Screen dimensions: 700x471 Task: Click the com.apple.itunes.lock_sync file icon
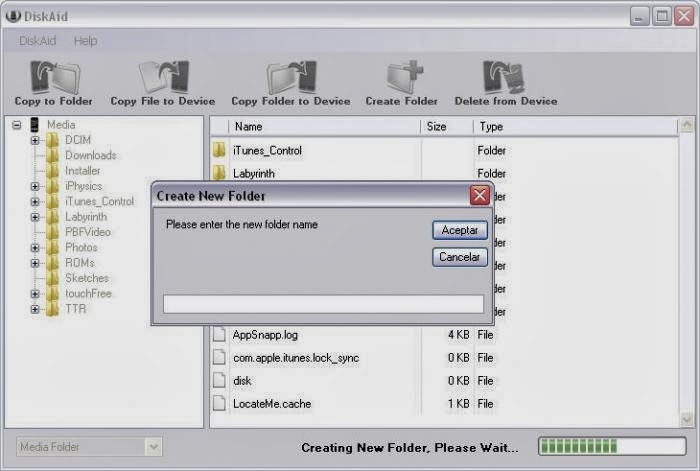pos(219,357)
